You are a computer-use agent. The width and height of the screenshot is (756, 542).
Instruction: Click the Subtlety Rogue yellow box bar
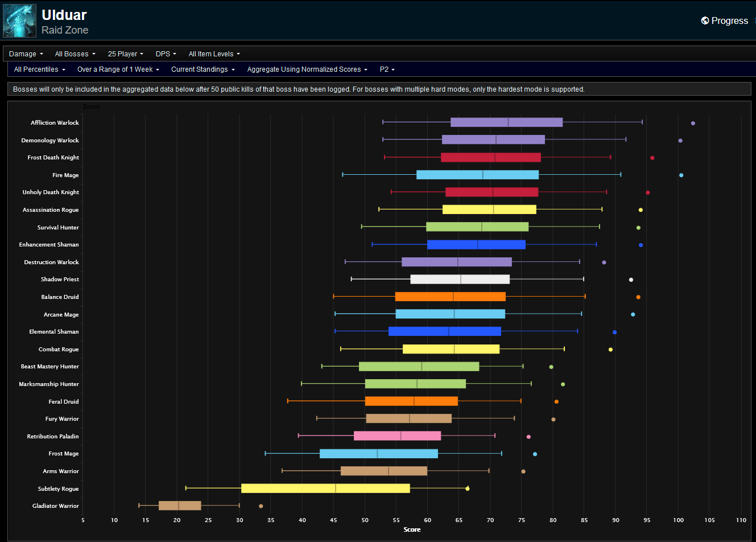[x=325, y=488]
